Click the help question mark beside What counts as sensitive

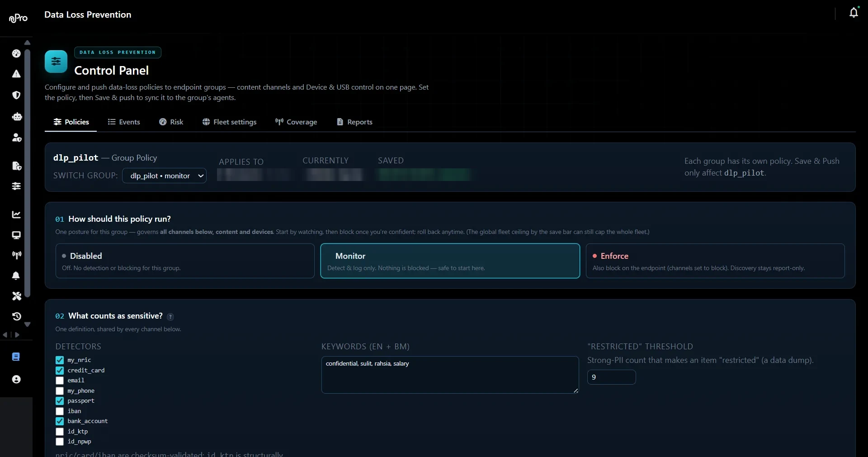click(x=170, y=317)
